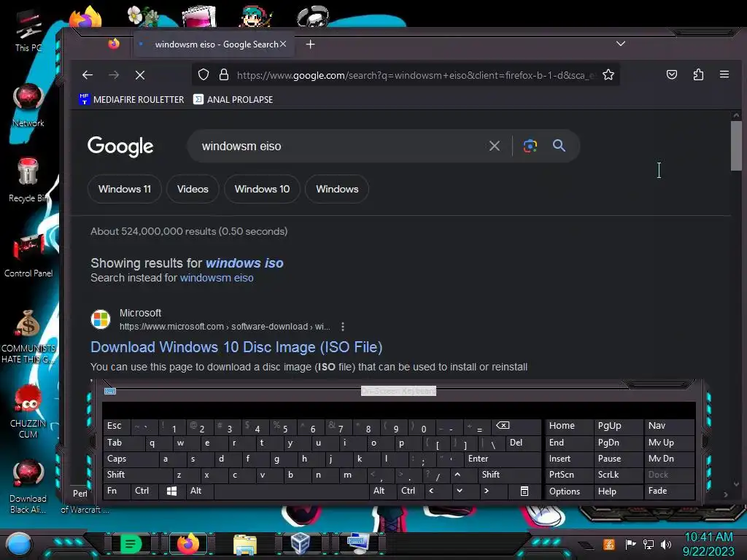Open Firefox hamburger application menu
This screenshot has width=747, height=560.
pyautogui.click(x=724, y=74)
